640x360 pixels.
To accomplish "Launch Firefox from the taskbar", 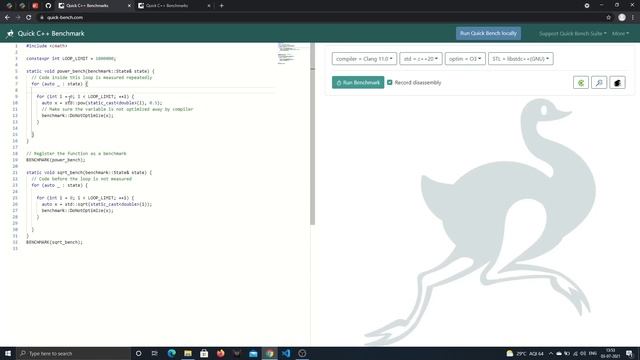I will [220, 353].
